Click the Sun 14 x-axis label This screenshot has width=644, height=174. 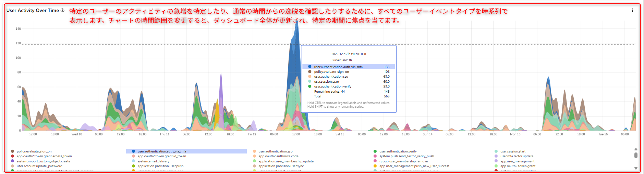(427, 134)
